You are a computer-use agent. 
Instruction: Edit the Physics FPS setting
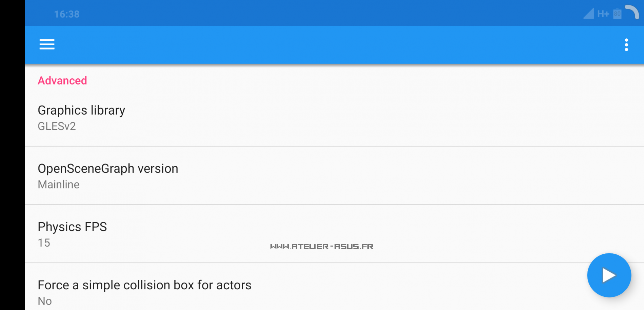[x=72, y=227]
